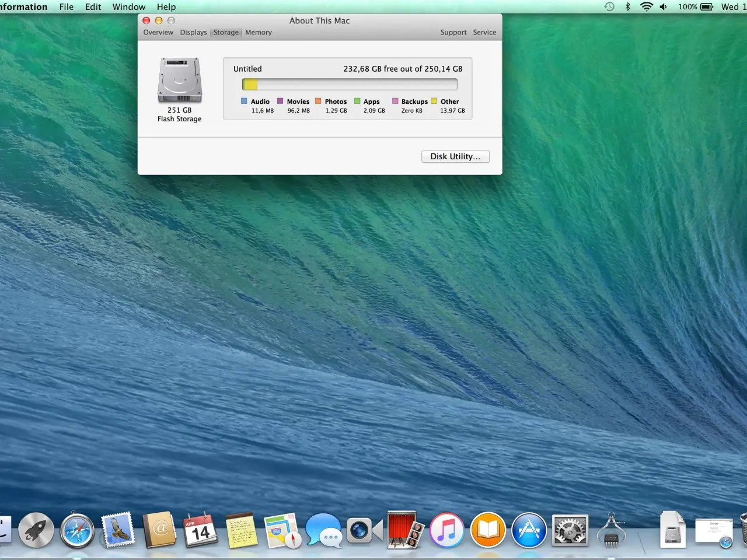Open the File menu
The height and width of the screenshot is (560, 747).
(x=67, y=6)
